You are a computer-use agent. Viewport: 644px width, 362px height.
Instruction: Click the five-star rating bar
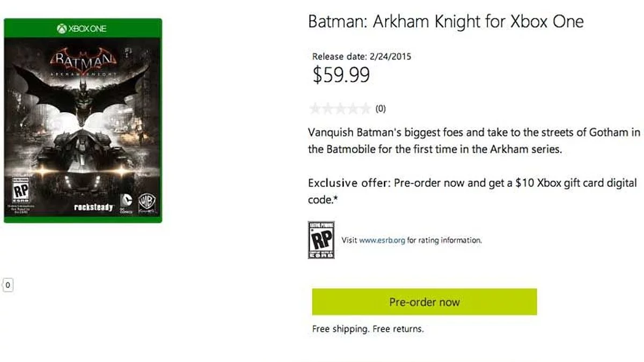pos(340,109)
